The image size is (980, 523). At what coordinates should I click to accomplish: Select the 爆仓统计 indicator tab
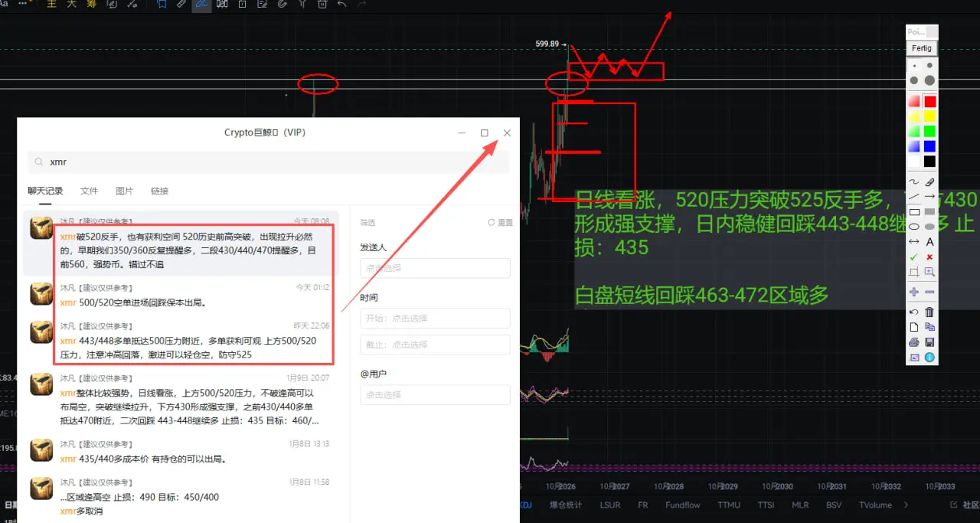tap(566, 505)
